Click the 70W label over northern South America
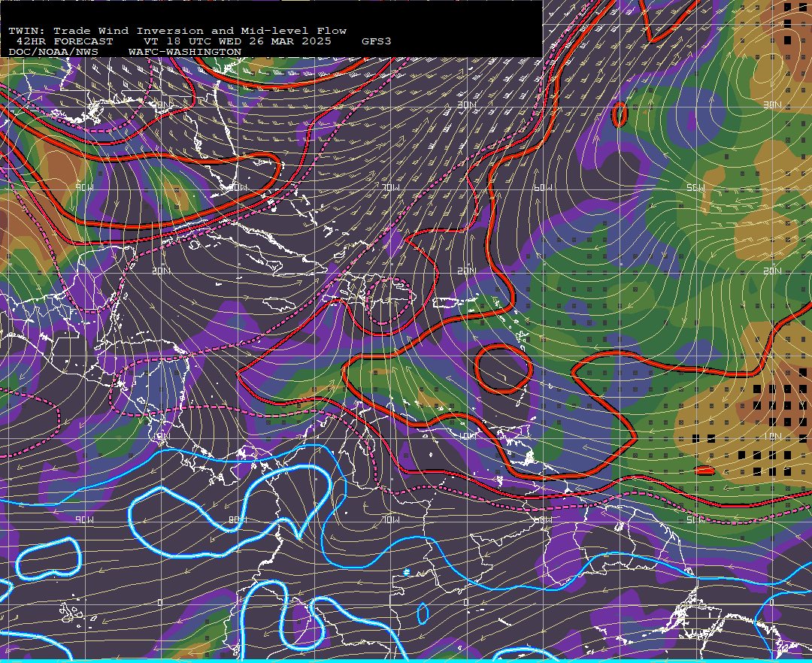Viewport: 812px width, 663px height. click(392, 519)
